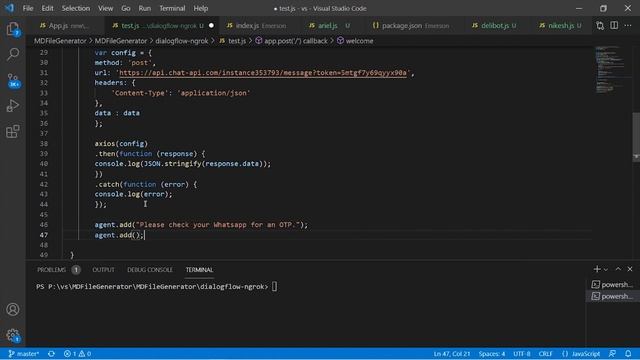Select the second powershell terminal instance
Image resolution: width=640 pixels, height=360 pixels.
click(612, 296)
